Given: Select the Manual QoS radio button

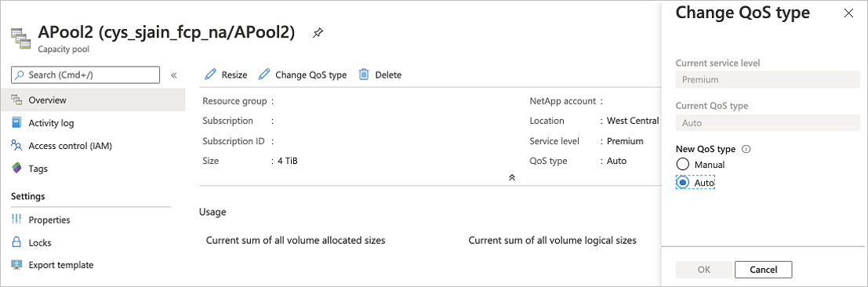Looking at the screenshot, I should point(682,165).
